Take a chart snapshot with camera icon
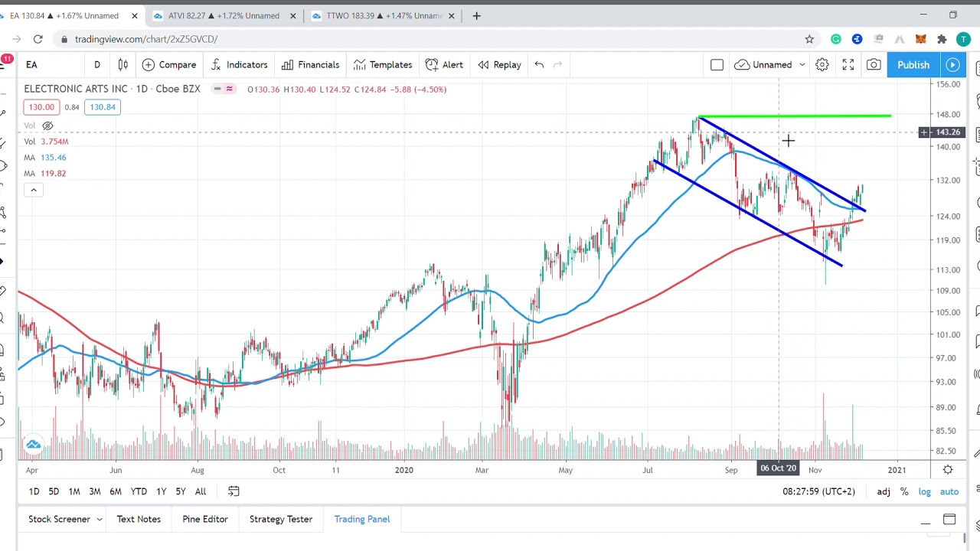 pyautogui.click(x=874, y=65)
